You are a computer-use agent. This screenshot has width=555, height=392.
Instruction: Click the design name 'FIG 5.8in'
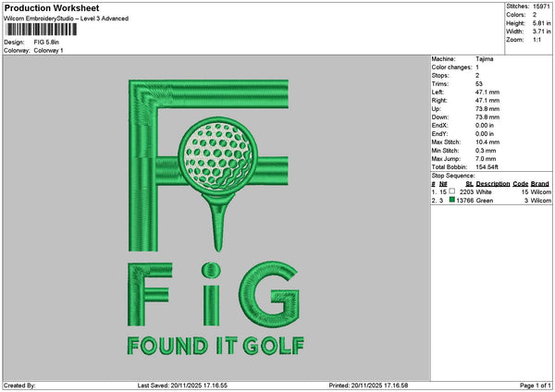point(46,43)
